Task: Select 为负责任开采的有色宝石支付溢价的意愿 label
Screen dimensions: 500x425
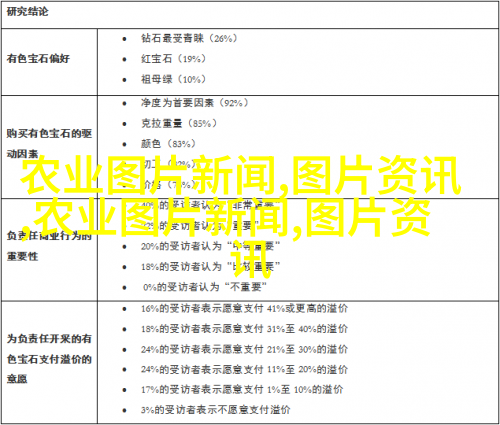Action: (x=49, y=359)
